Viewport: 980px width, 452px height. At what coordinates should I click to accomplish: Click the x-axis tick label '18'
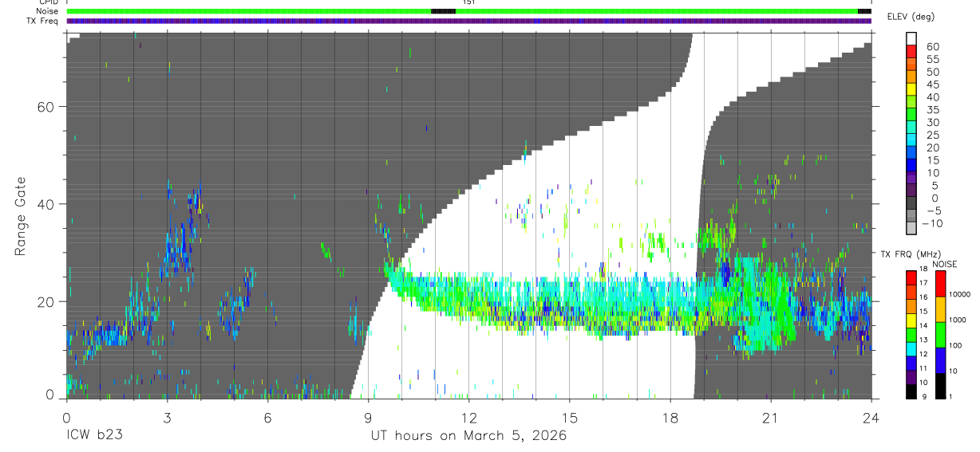[x=670, y=417]
